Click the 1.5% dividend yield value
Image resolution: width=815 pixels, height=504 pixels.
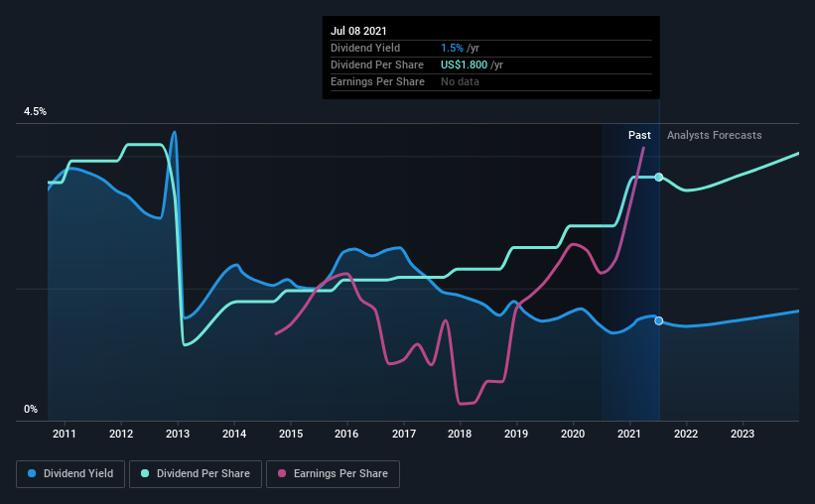pos(453,48)
